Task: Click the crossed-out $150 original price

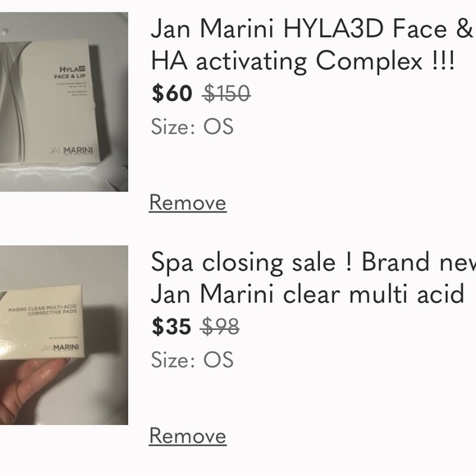Action: [x=227, y=93]
